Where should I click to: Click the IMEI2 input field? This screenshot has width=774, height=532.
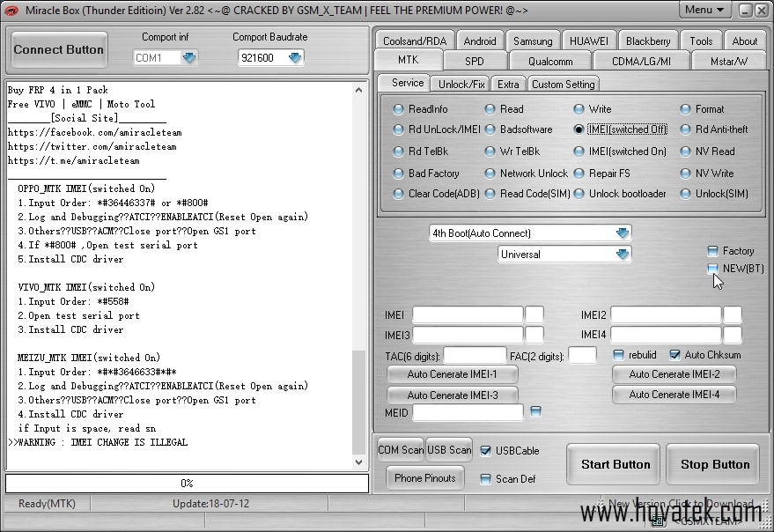coord(666,314)
